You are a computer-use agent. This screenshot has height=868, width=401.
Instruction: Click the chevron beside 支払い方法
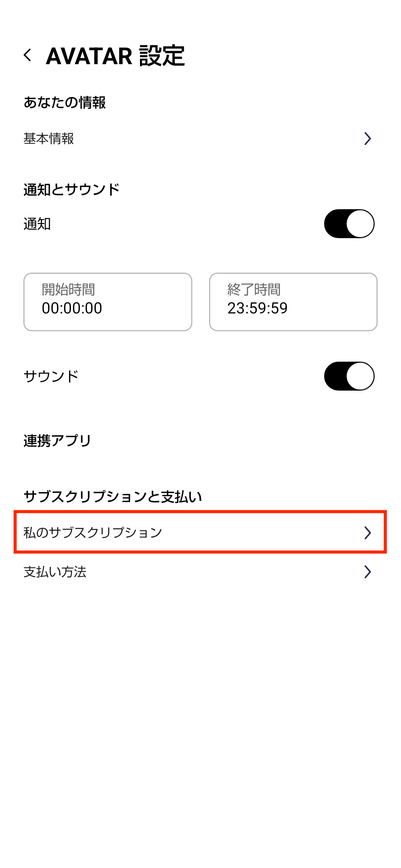point(367,572)
